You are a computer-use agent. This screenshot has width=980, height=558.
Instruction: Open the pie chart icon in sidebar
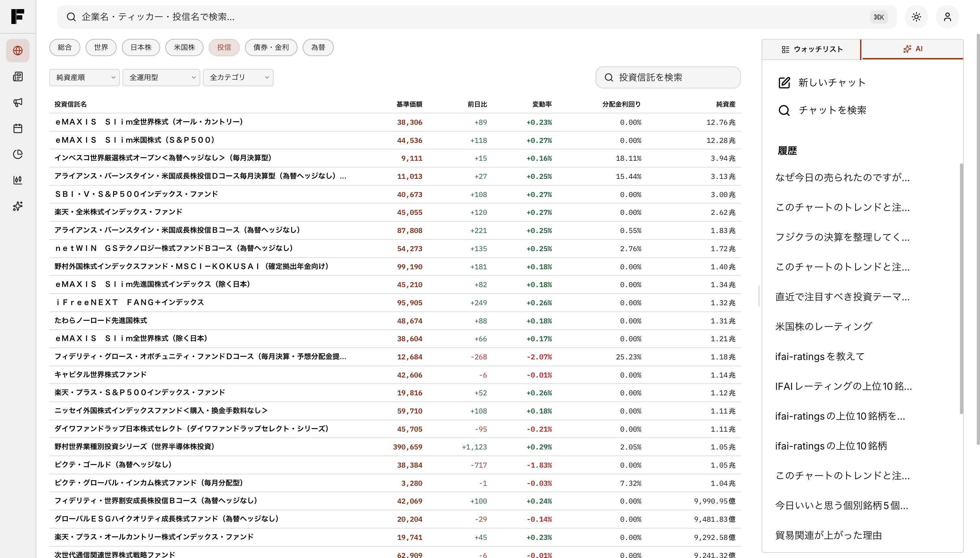click(17, 154)
